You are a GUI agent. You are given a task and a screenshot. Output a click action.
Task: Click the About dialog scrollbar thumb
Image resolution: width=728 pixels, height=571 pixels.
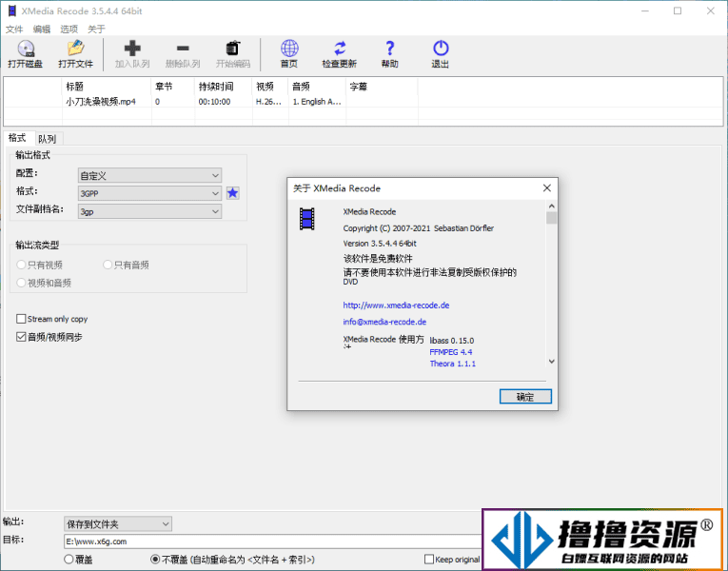click(551, 218)
